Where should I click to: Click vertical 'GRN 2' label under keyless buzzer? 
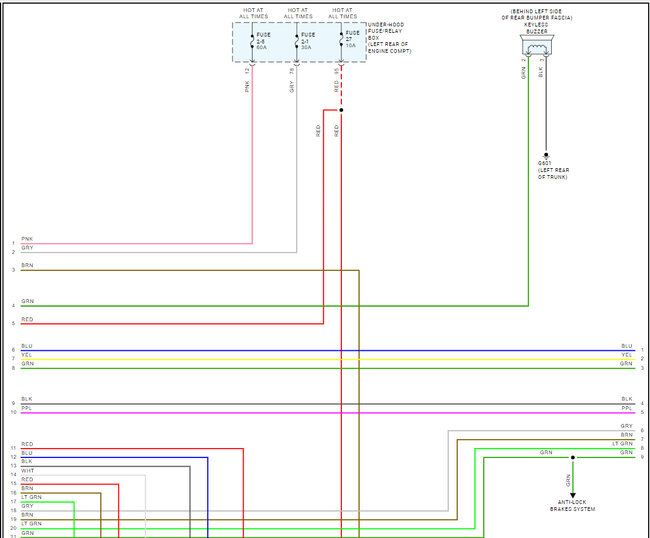coord(524,68)
